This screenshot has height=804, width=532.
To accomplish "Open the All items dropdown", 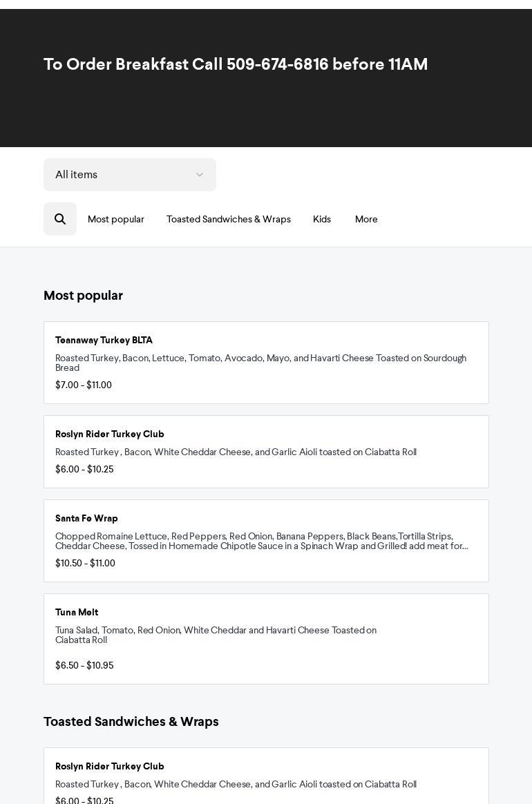I will point(130,174).
